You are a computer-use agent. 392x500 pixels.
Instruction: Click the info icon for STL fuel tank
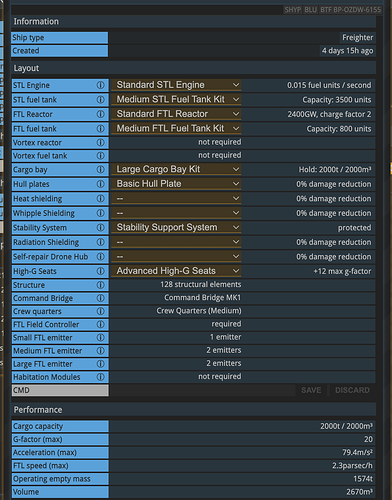(x=100, y=100)
